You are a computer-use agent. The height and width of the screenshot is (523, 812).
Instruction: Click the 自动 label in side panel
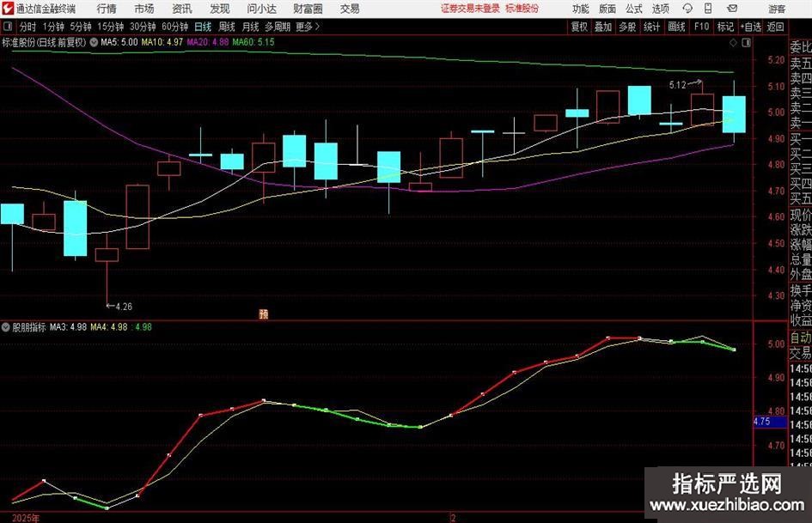(801, 338)
